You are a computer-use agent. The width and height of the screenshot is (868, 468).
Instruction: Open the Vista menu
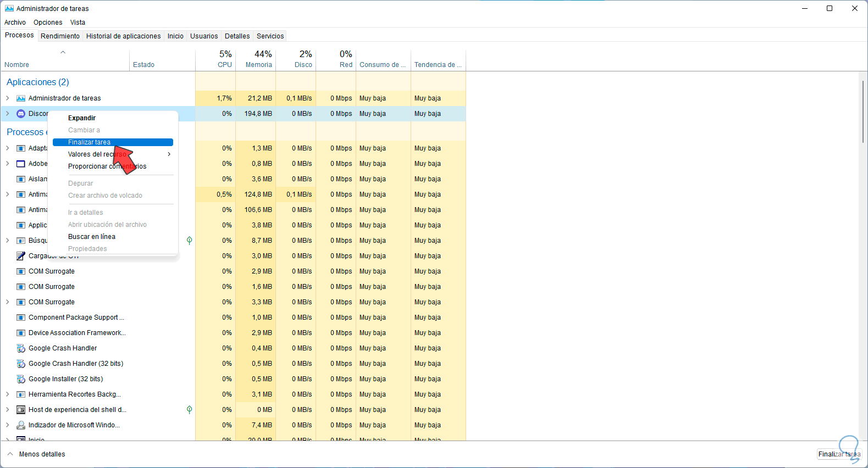(x=78, y=23)
